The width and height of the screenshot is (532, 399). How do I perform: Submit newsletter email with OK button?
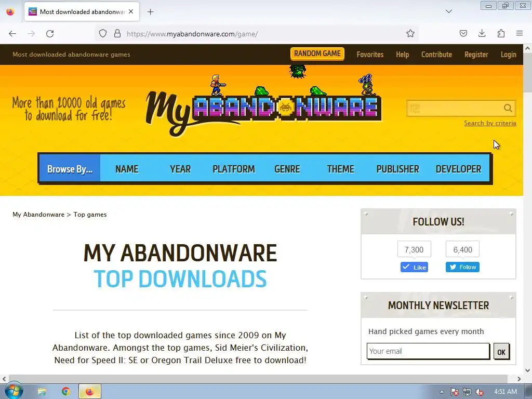(501, 352)
